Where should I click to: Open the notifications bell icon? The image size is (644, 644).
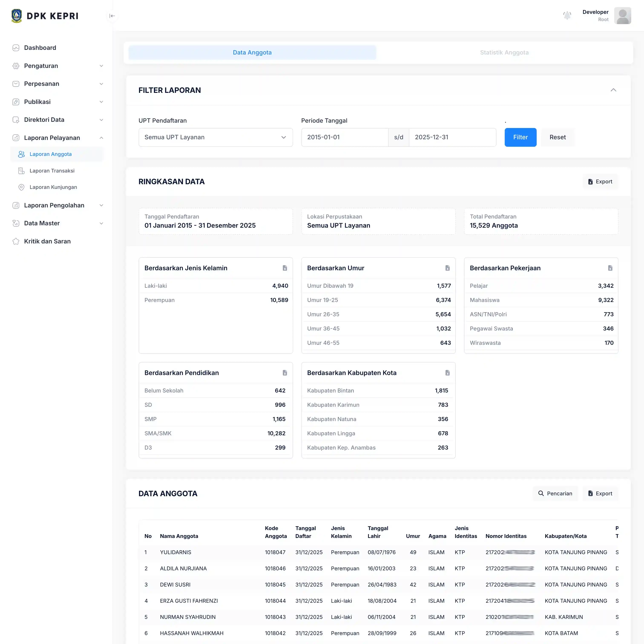click(x=567, y=15)
